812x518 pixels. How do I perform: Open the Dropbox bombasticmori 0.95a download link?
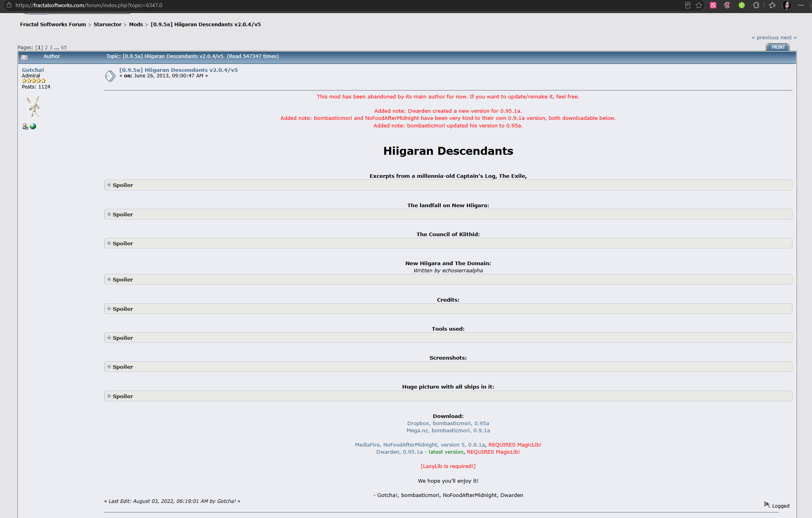tap(448, 423)
